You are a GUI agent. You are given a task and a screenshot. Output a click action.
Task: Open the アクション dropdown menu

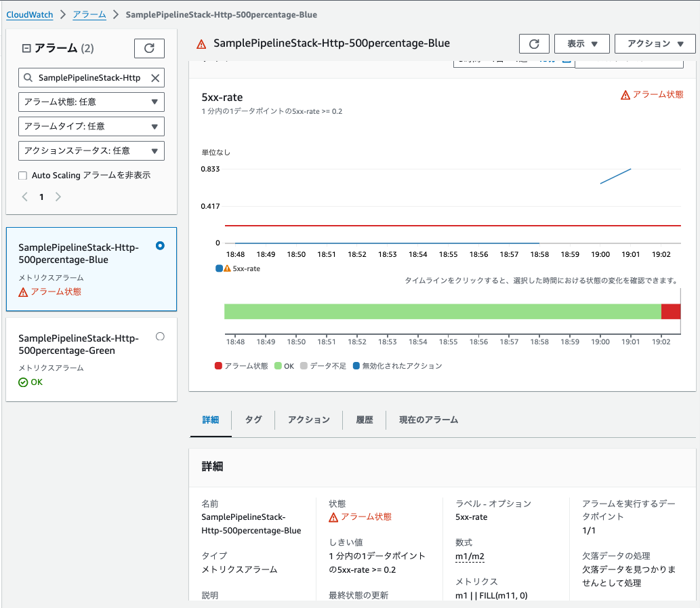point(655,44)
